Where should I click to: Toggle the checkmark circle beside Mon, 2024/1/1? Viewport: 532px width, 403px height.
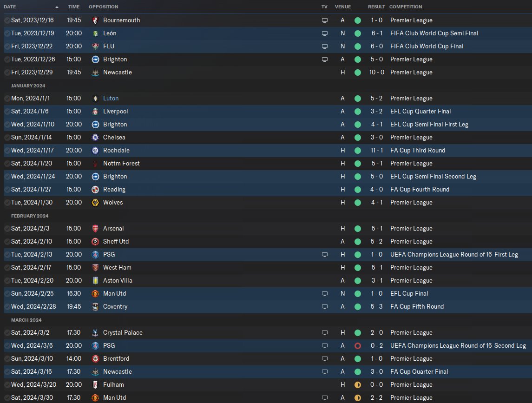(x=7, y=99)
